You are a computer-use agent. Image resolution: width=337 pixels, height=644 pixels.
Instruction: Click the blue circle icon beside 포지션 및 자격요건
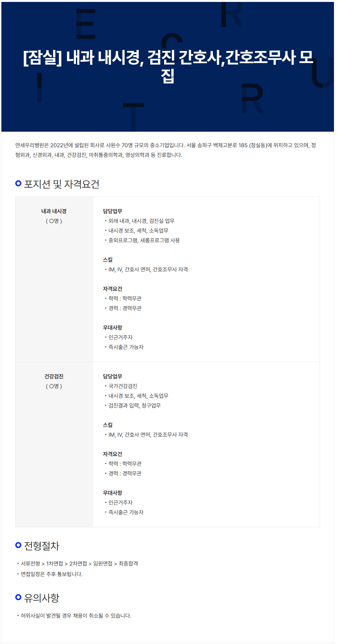(x=18, y=183)
